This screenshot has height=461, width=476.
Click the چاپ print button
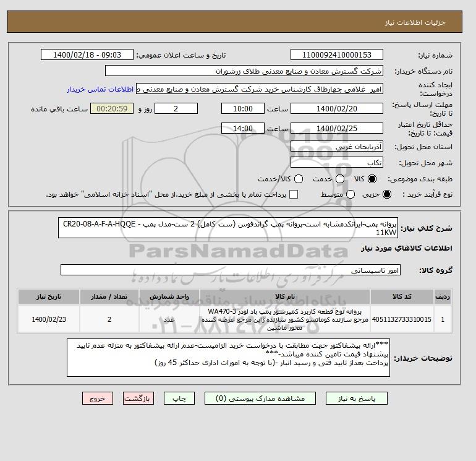pyautogui.click(x=179, y=399)
